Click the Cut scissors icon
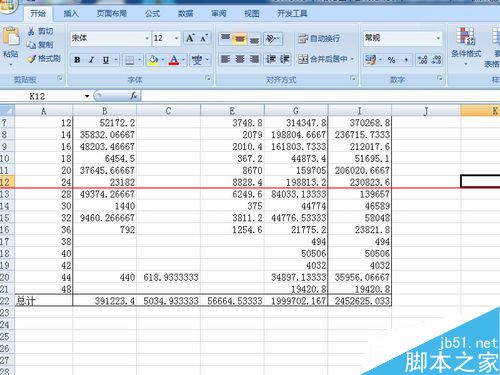 pos(31,32)
